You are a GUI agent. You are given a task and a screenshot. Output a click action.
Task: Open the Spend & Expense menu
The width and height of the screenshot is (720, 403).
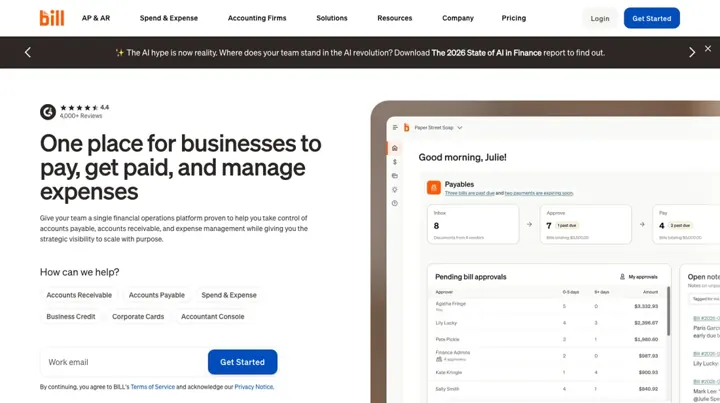coord(169,18)
